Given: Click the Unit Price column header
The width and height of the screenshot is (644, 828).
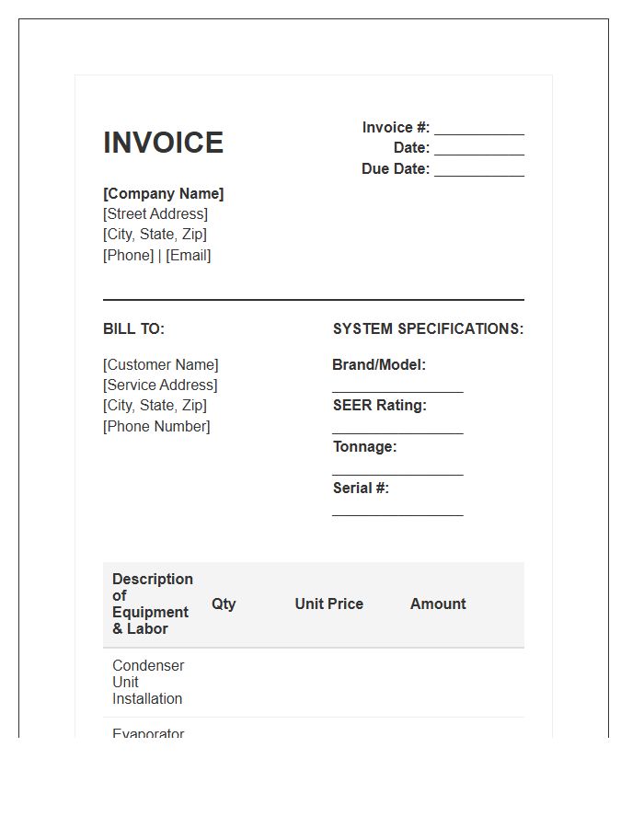Looking at the screenshot, I should click(328, 604).
